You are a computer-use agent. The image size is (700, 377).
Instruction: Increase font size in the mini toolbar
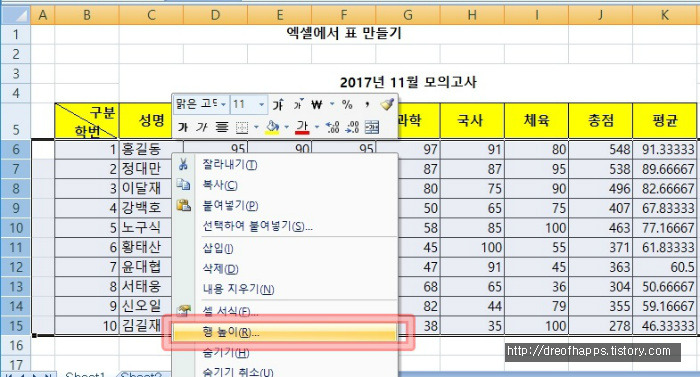(x=278, y=105)
